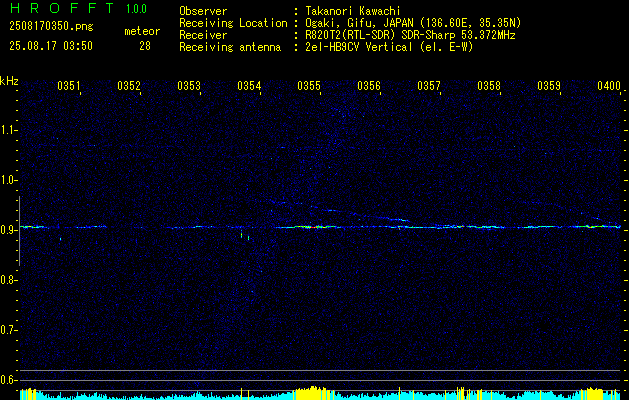This screenshot has height=400, width=629.
Task: Click the 0357 time marker
Action: (429, 85)
